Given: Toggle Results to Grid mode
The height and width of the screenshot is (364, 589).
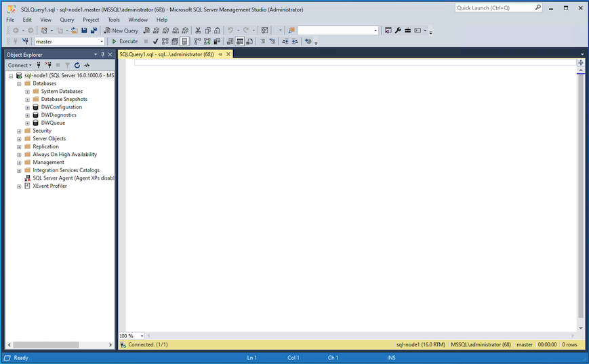Looking at the screenshot, I should 240,41.
